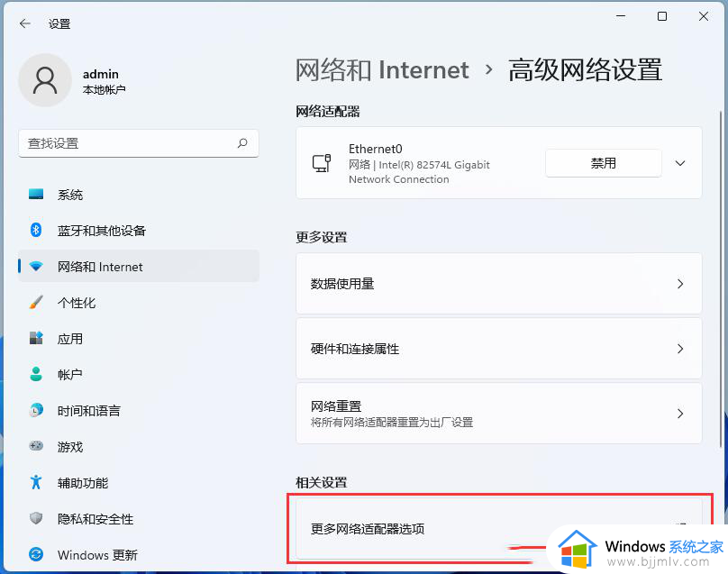Go to 帐户 accounts page
728x574 pixels.
click(70, 375)
